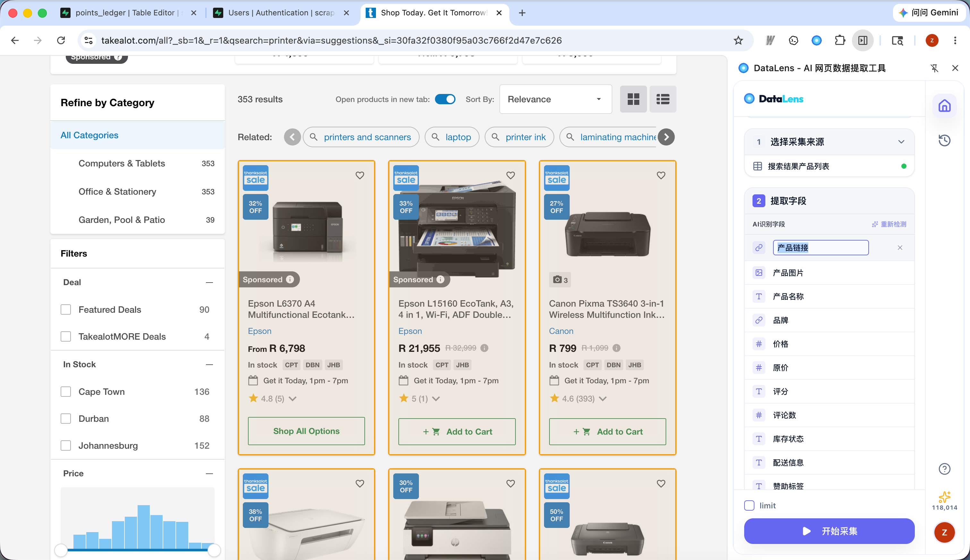The height and width of the screenshot is (560, 970).
Task: Open the Chrome three-dot menu
Action: [955, 40]
